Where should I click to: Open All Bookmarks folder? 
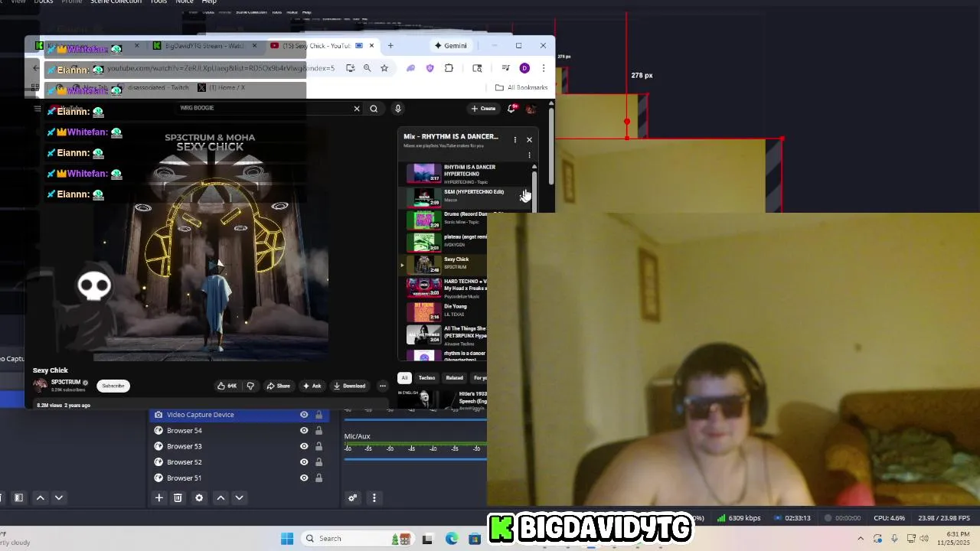tap(523, 88)
